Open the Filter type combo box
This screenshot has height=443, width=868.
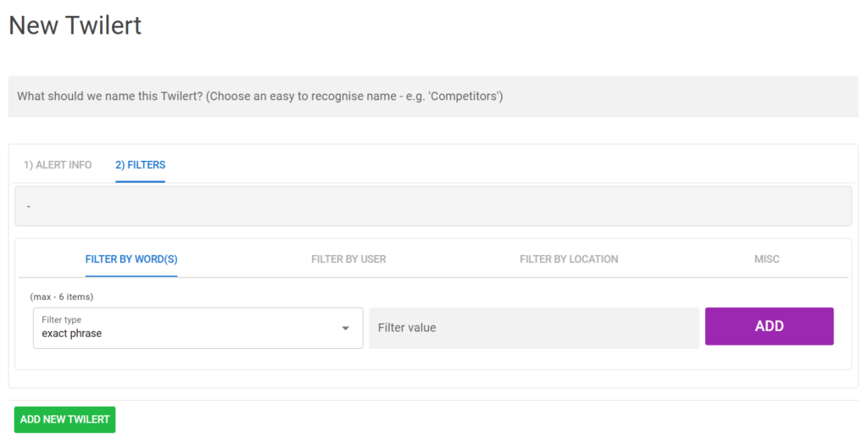(x=198, y=328)
